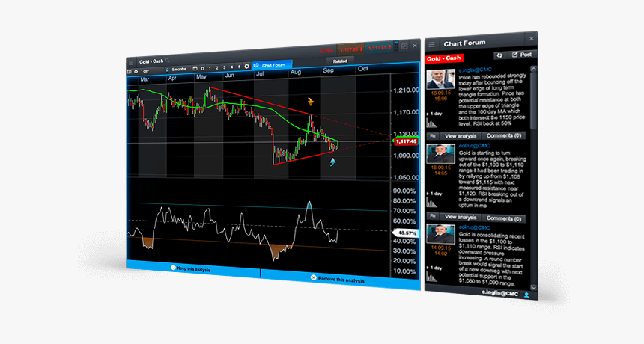This screenshot has height=344, width=644.
Task: Expand 1 day arrow under the 14.09.15 post
Action: [x=428, y=268]
